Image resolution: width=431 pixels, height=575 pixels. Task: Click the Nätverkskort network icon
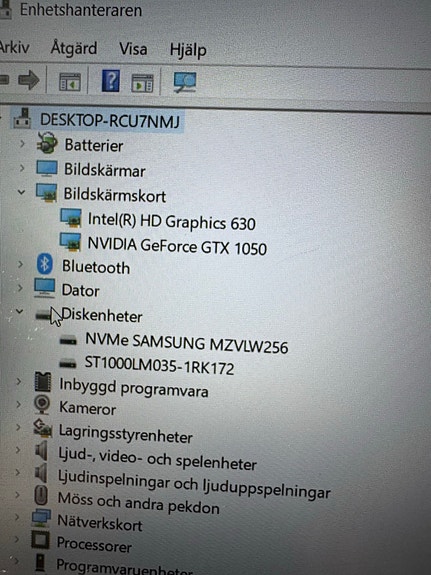(x=41, y=518)
